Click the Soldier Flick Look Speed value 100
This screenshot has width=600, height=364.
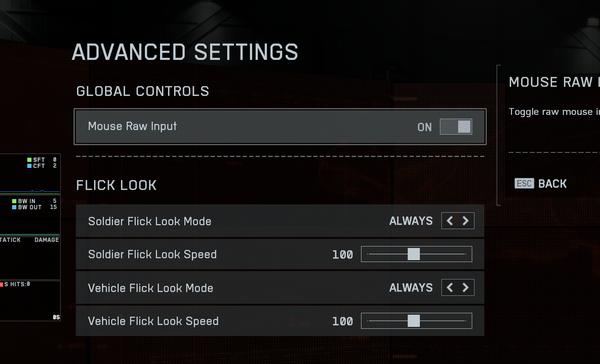(x=342, y=255)
